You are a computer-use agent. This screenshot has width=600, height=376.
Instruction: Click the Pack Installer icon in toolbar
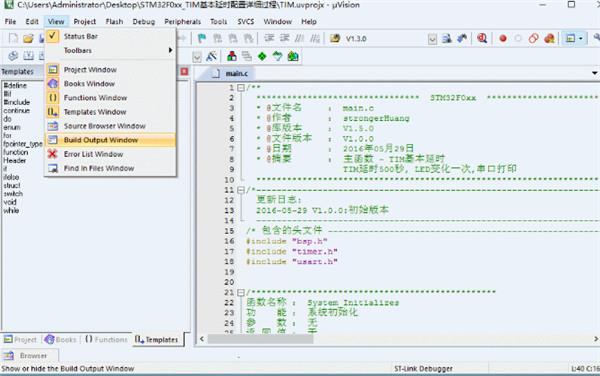click(293, 57)
